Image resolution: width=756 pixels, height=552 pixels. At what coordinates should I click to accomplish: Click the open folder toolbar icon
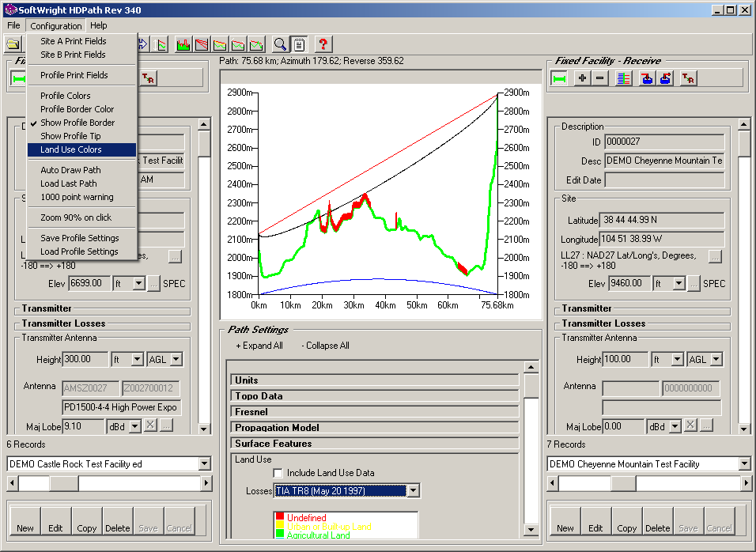point(13,45)
